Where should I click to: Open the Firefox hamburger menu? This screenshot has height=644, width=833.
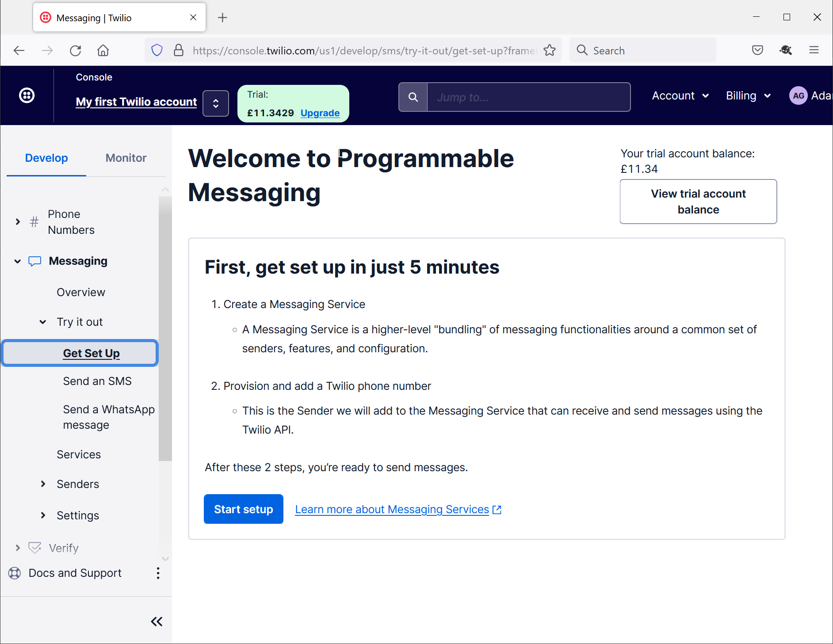814,50
